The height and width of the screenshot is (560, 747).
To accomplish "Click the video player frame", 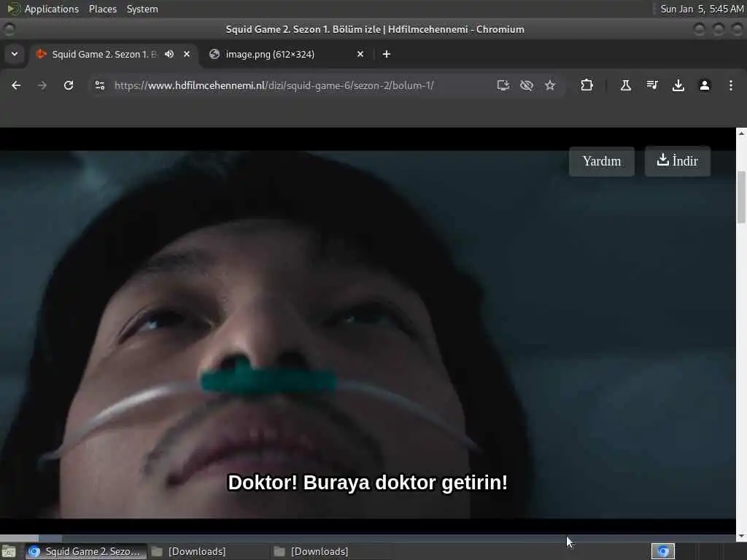I will click(x=368, y=330).
